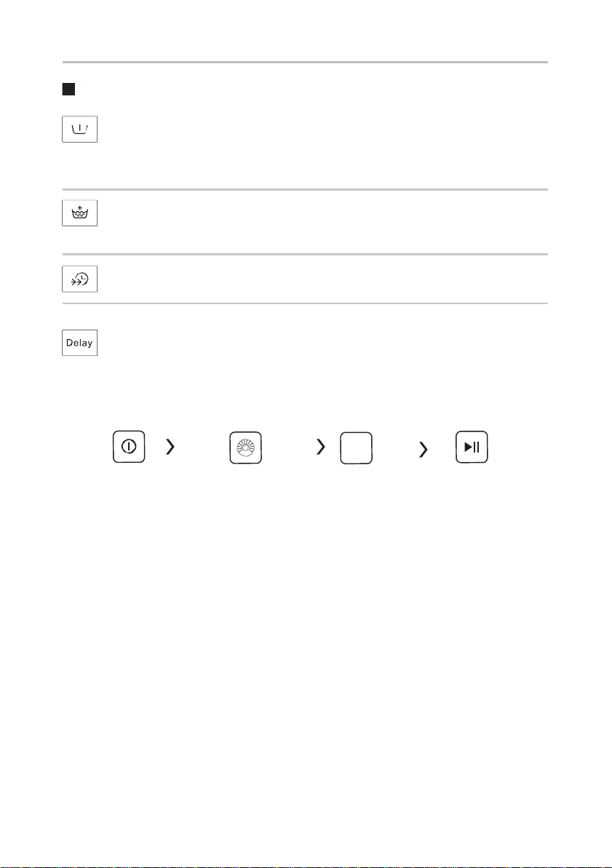Click the top horizontal divider line

pyautogui.click(x=305, y=62)
